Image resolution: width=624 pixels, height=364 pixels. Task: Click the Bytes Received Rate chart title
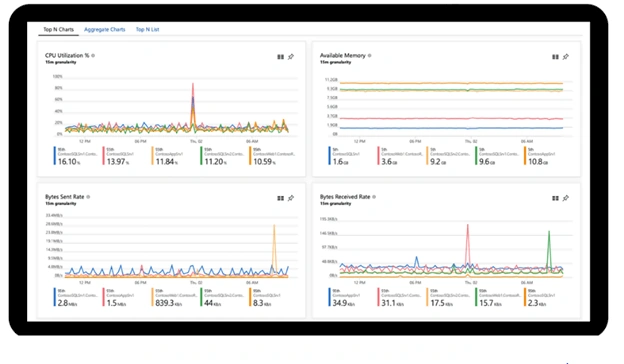(345, 197)
